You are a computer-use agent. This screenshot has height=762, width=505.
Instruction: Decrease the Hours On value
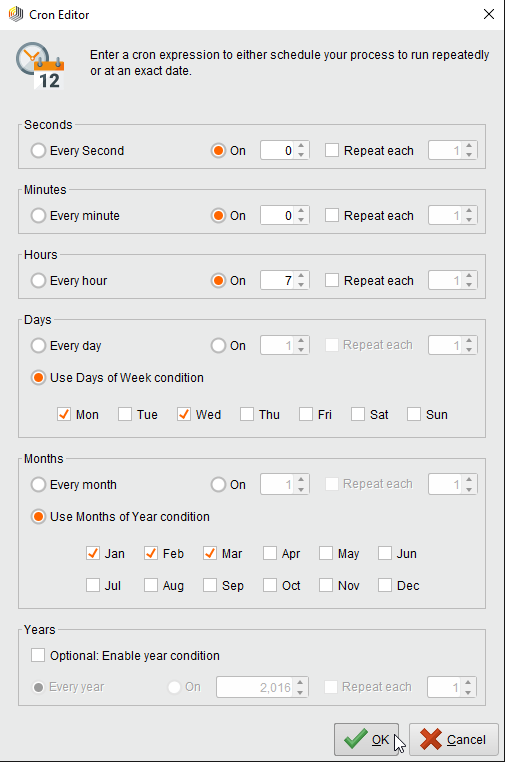301,285
